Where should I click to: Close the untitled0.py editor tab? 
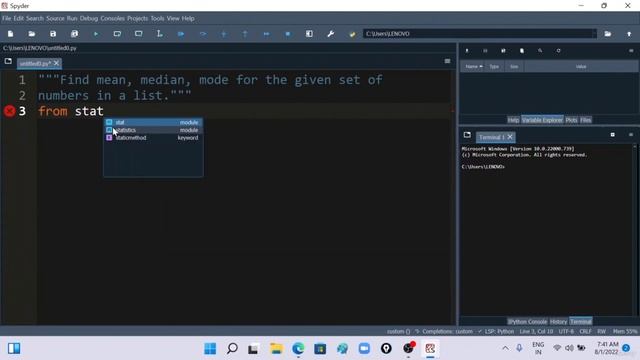pyautogui.click(x=56, y=63)
